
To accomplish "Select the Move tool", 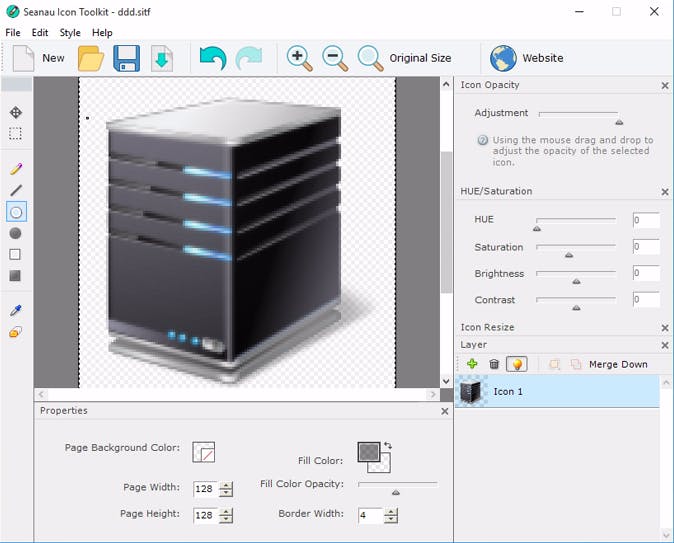I will click(x=15, y=112).
